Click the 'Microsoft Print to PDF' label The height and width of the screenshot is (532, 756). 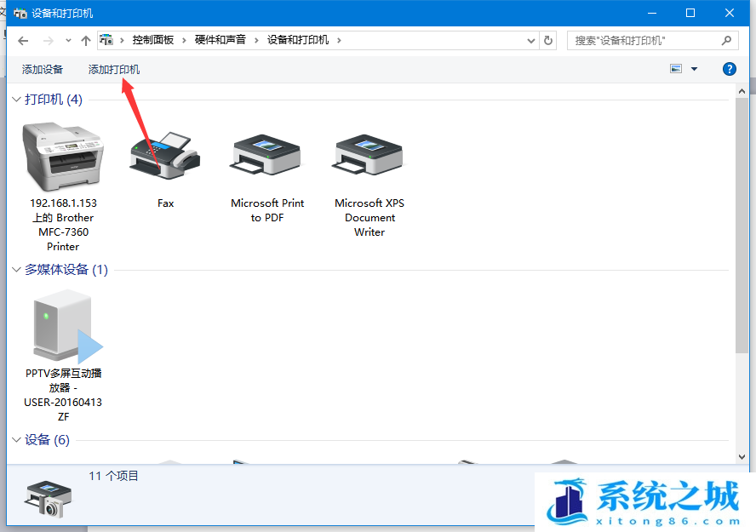[x=267, y=210]
